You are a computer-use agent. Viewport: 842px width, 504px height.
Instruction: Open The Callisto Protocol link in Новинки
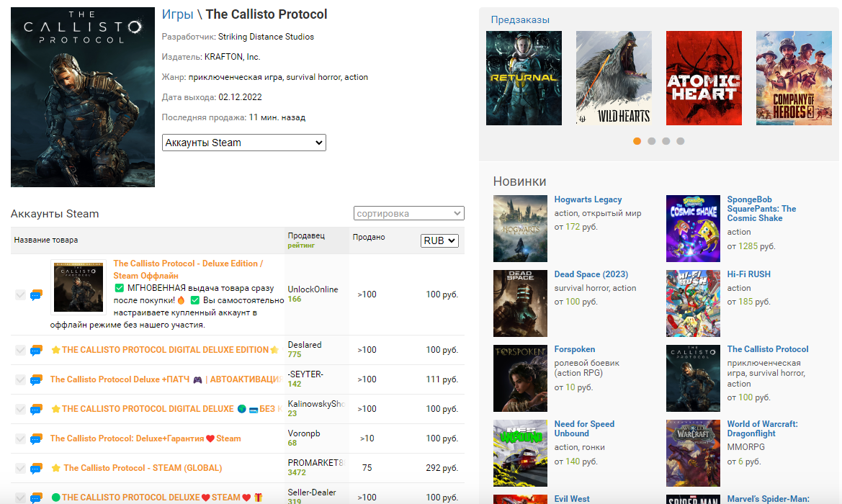click(768, 349)
